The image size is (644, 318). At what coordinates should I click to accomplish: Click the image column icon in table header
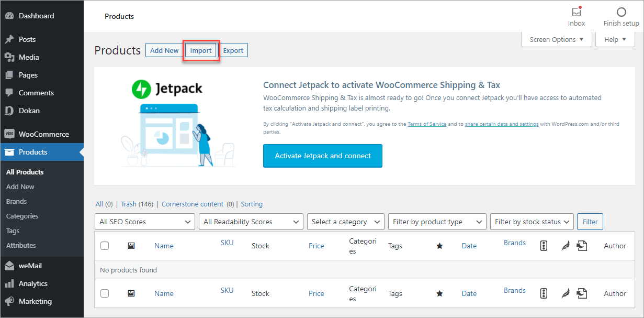(x=131, y=246)
